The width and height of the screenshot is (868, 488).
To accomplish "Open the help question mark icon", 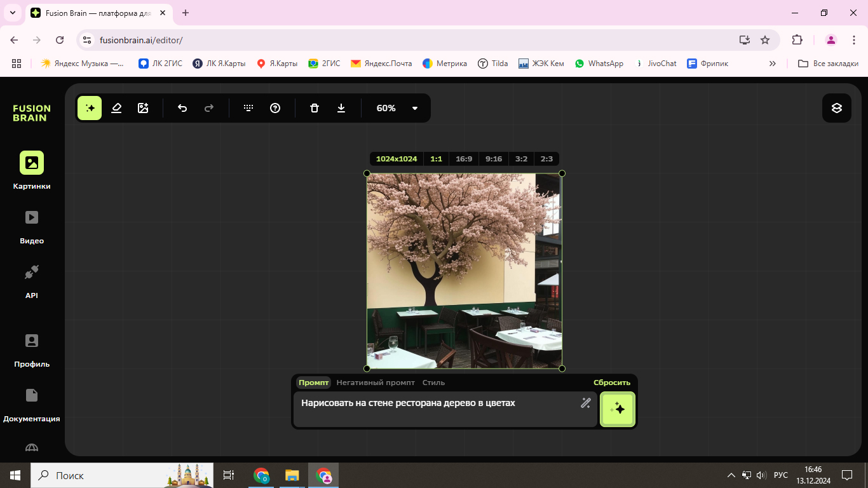I will point(275,108).
